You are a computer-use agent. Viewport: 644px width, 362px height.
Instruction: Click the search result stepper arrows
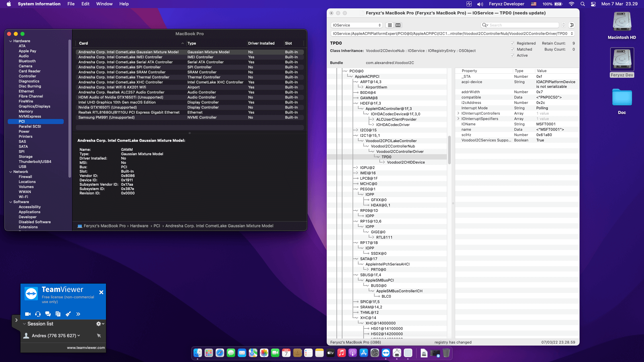563,25
